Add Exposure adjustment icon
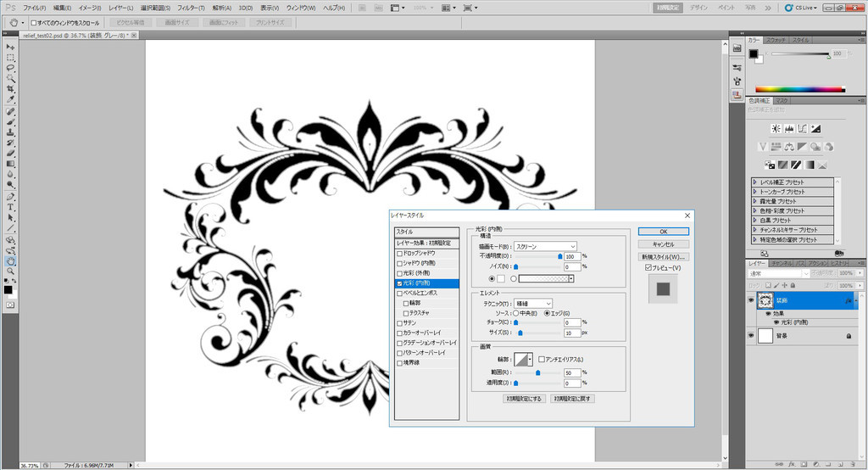This screenshot has width=868, height=470. (x=816, y=129)
